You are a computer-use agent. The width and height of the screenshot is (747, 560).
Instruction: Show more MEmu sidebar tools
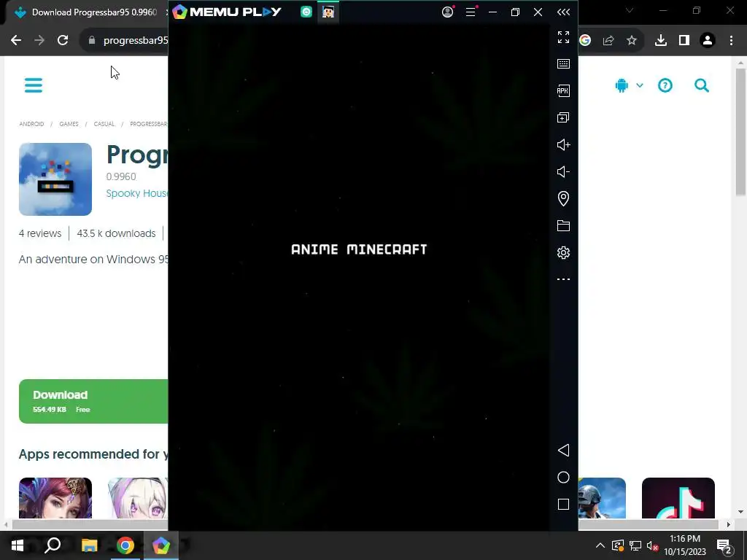click(563, 279)
